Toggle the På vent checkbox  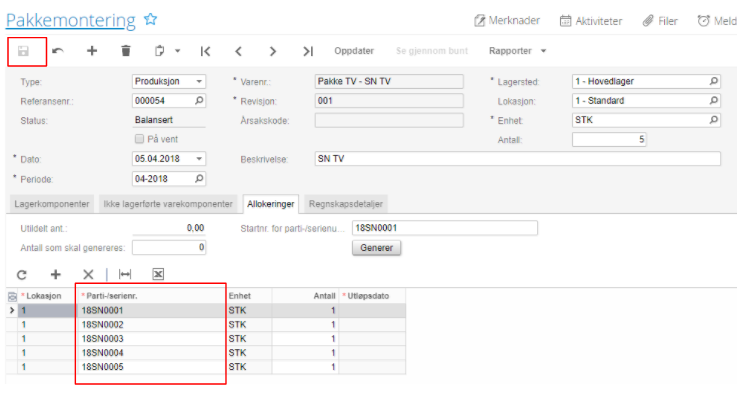point(140,139)
